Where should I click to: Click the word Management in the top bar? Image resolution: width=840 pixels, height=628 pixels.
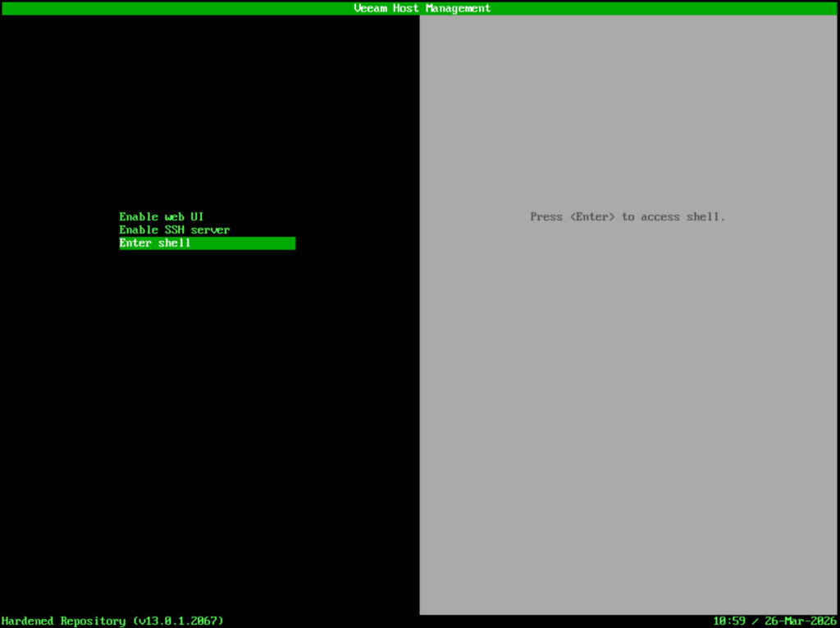pyautogui.click(x=458, y=8)
